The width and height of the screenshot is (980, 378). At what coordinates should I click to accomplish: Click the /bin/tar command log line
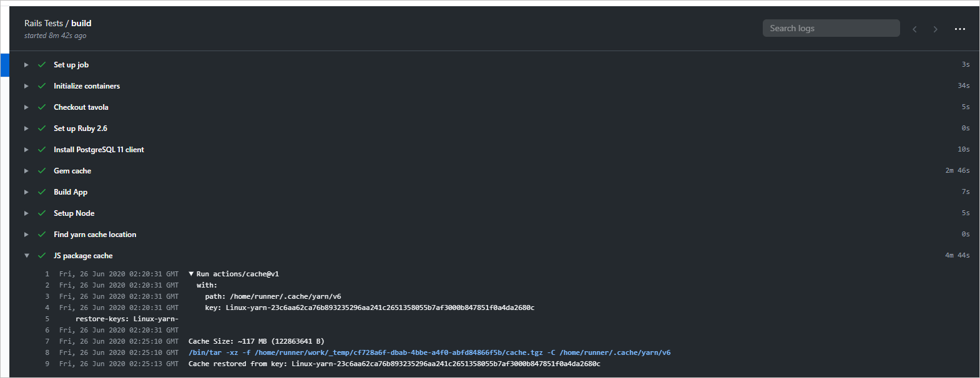coord(429,352)
